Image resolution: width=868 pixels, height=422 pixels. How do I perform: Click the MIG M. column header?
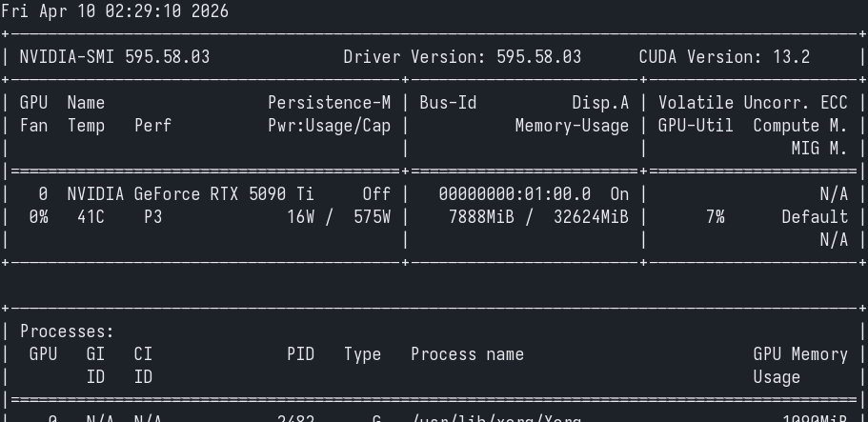[x=818, y=149]
